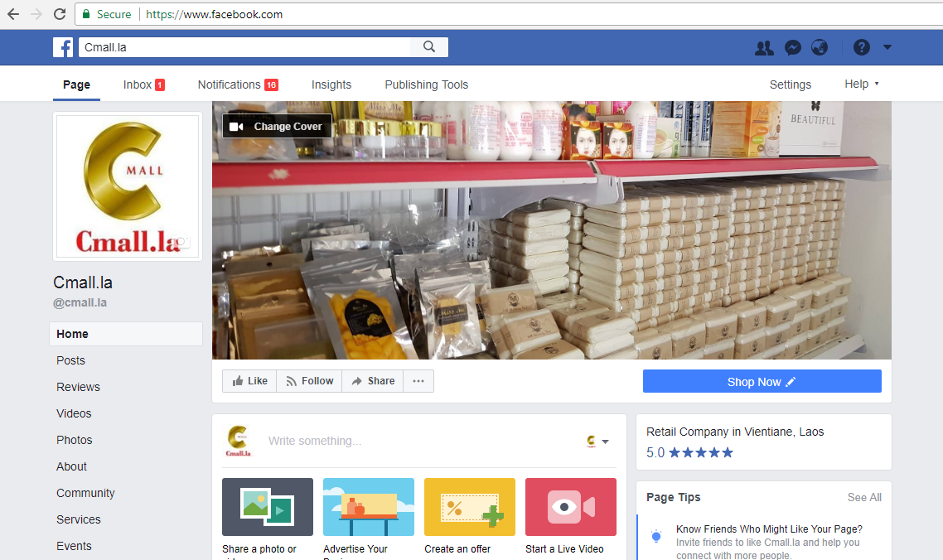Open Community in the sidebar
The image size is (943, 560).
click(x=85, y=493)
